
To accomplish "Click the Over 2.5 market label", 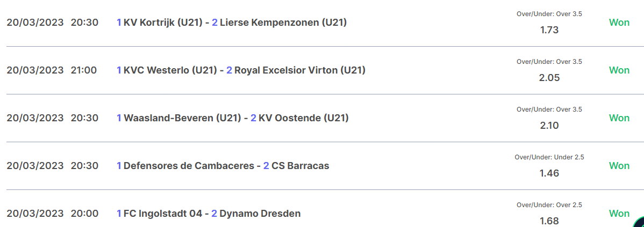I will pos(549,205).
